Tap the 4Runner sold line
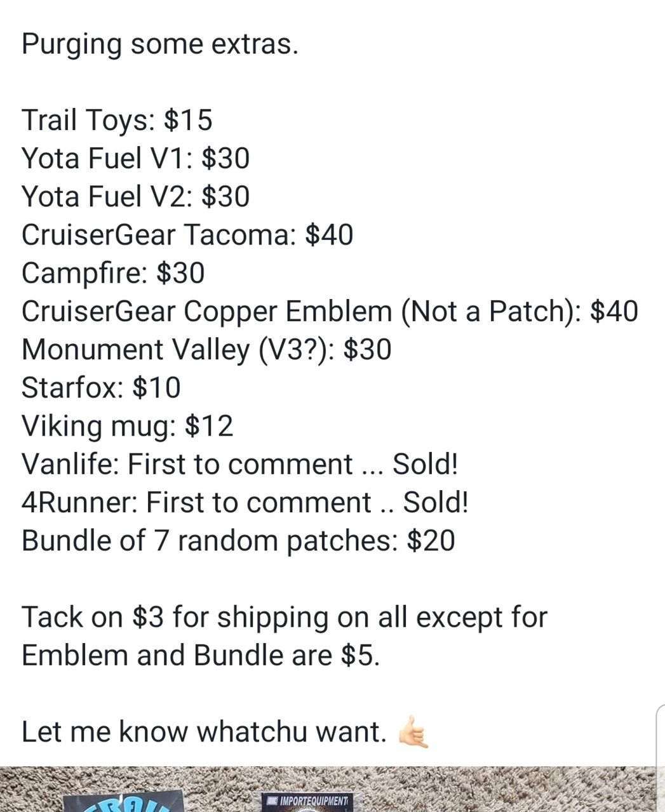Viewport: 665px width, 812px height. 245,502
